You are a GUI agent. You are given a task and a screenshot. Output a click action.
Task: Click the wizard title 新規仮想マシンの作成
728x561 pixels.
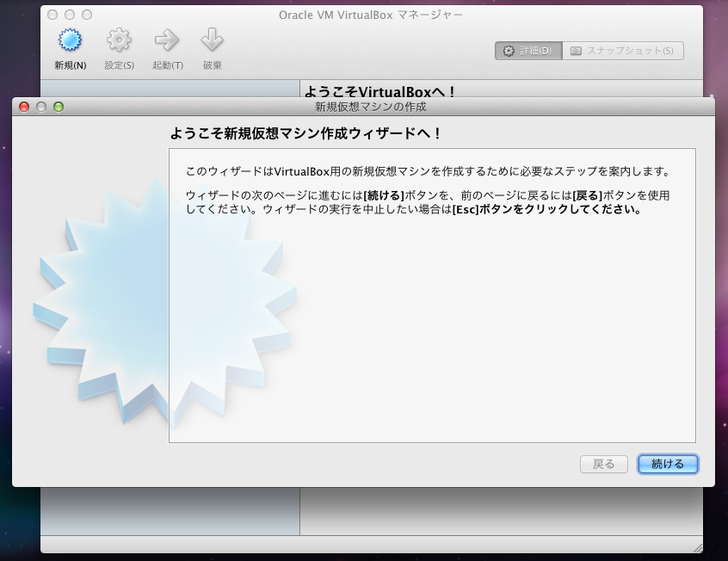(x=371, y=107)
